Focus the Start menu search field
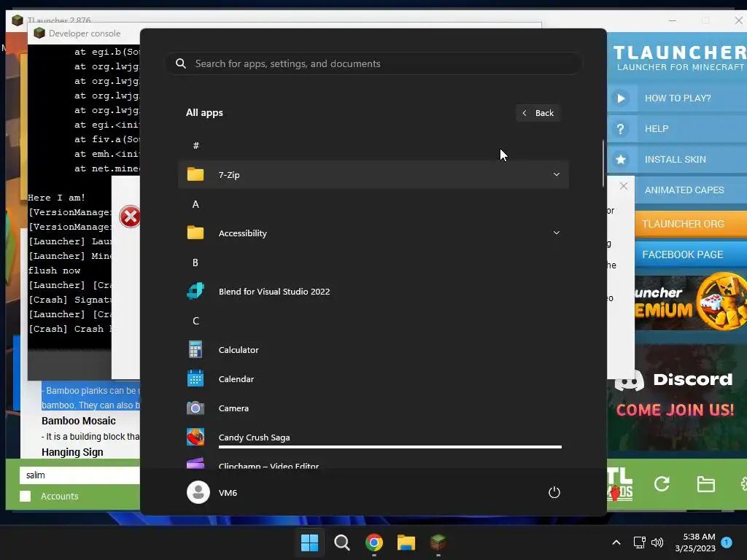The width and height of the screenshot is (747, 560). click(x=373, y=64)
